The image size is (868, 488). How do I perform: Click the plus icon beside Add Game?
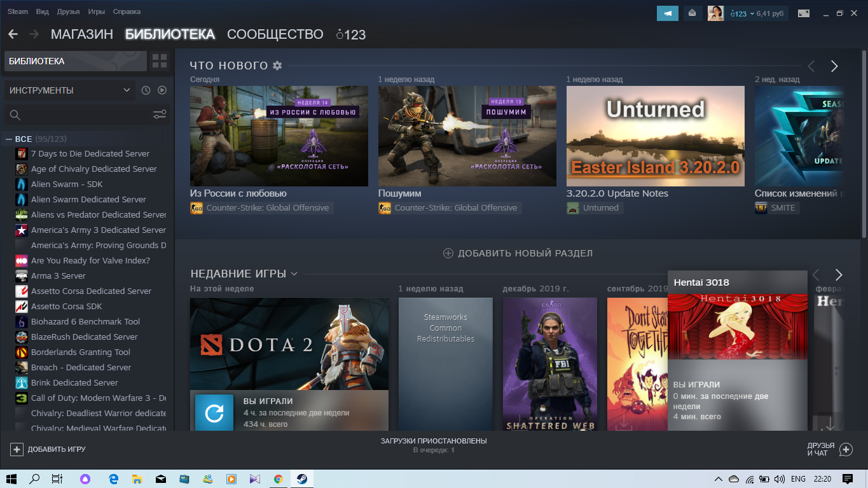pos(17,449)
